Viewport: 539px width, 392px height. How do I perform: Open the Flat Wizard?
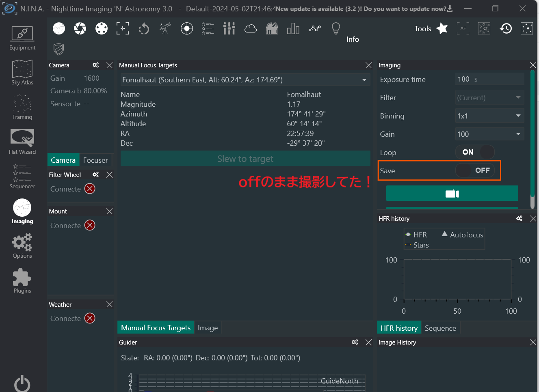22,142
